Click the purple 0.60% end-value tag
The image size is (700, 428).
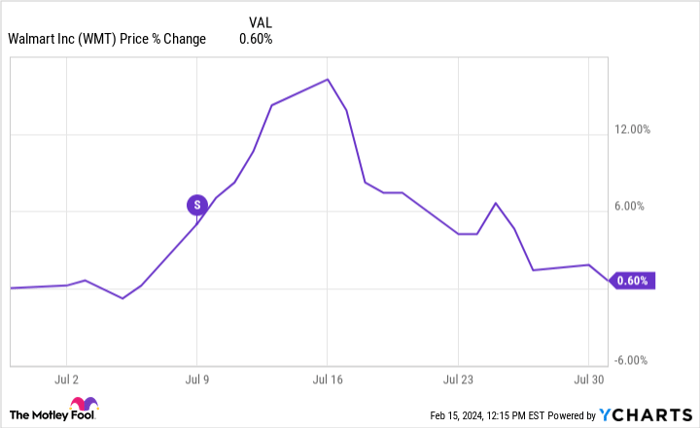tap(633, 281)
